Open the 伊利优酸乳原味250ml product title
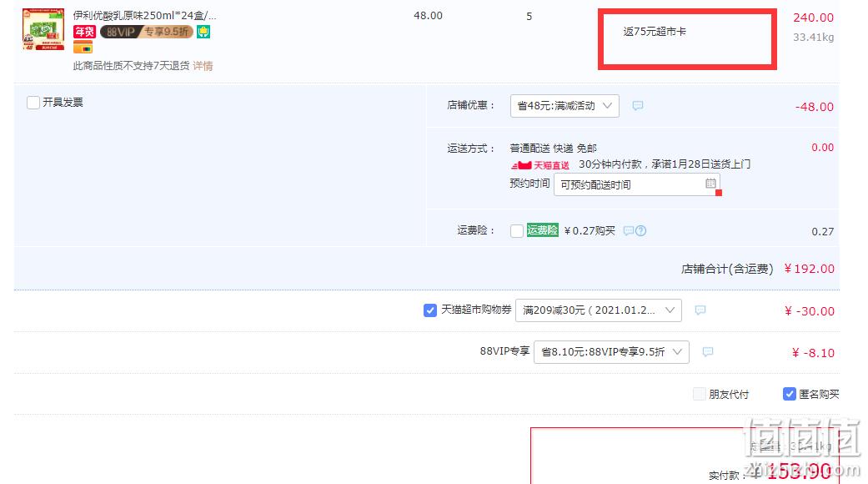The image size is (868, 484). tap(144, 16)
